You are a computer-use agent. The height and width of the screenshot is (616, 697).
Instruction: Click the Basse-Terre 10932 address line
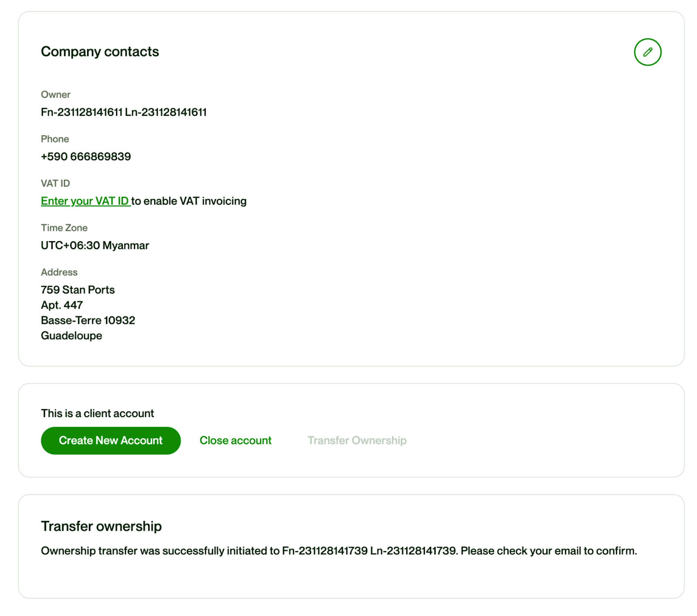coord(88,320)
